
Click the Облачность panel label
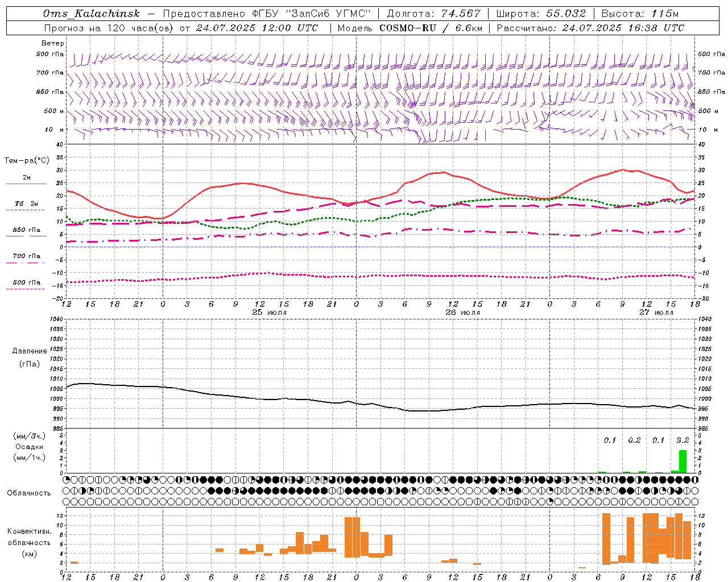29,493
